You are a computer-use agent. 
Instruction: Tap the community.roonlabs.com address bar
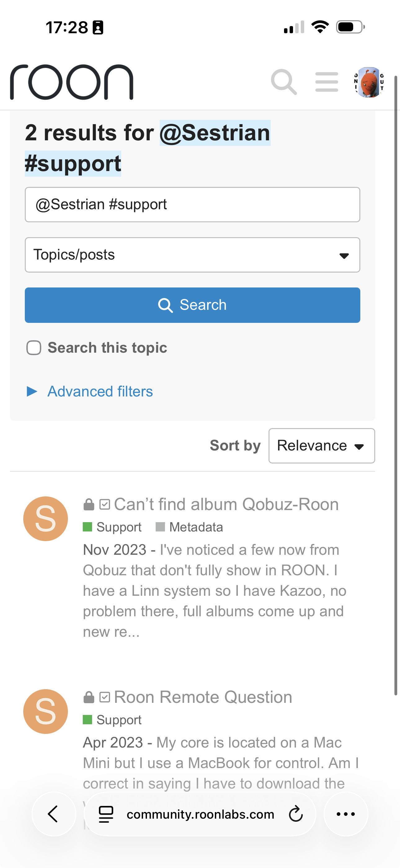[200, 814]
